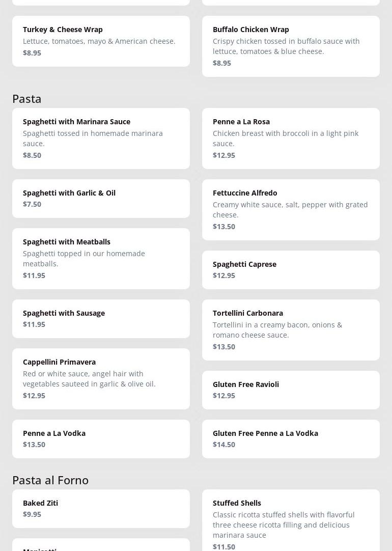Select the Gluten Free Ravioli item

291,390
